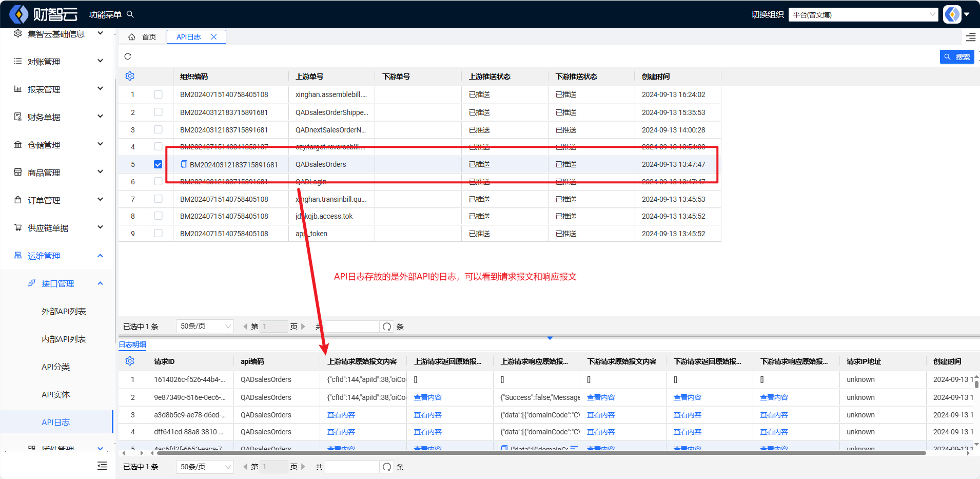
Task: Open column settings gear in upper table
Action: 130,76
